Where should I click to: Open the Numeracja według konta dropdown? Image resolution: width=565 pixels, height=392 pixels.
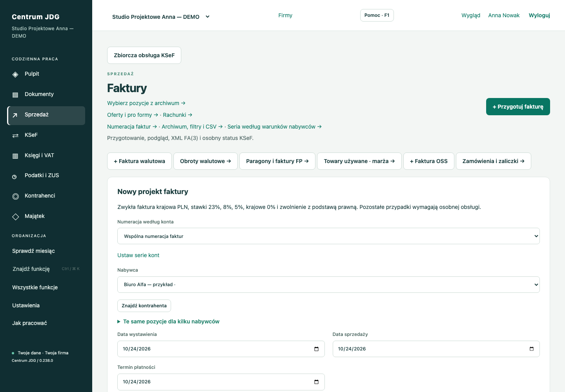click(328, 236)
